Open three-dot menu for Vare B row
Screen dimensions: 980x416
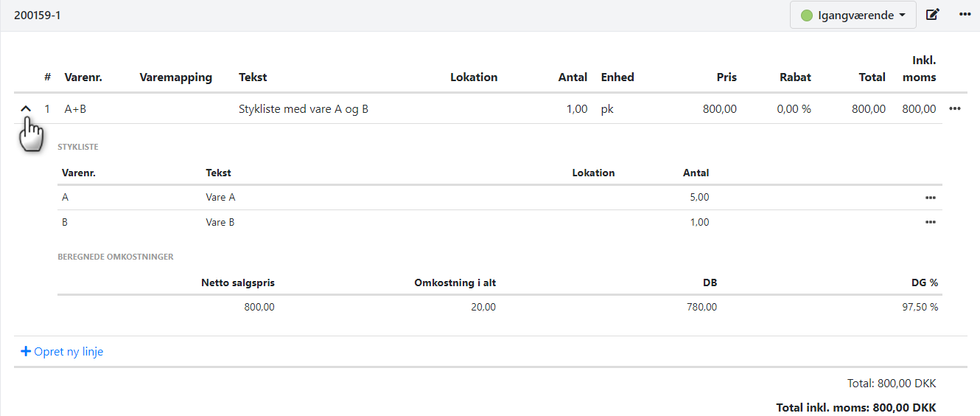pyautogui.click(x=931, y=222)
